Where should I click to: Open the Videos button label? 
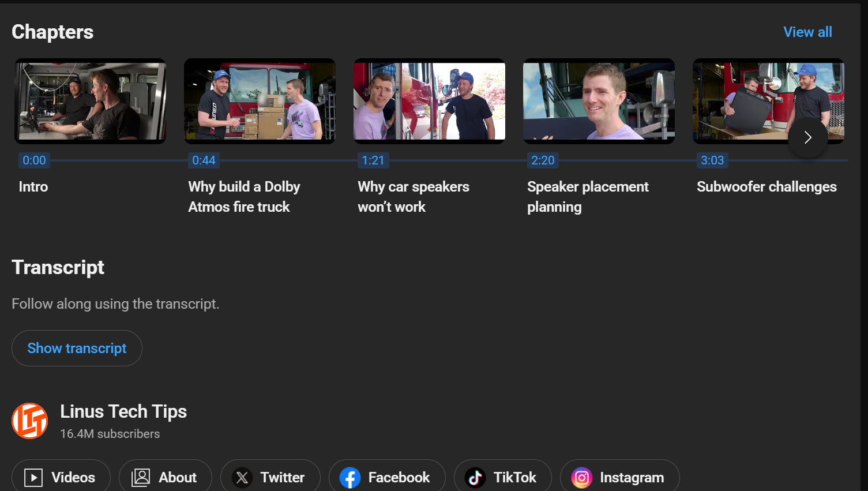click(73, 478)
